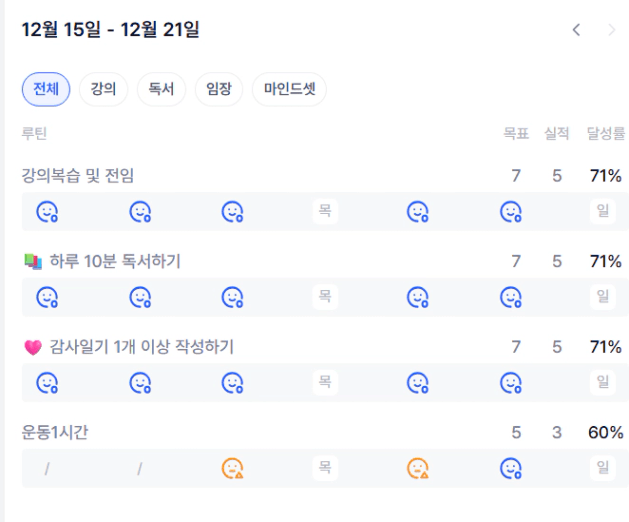Click the last blue smiley in 감사일기 row

pos(511,382)
